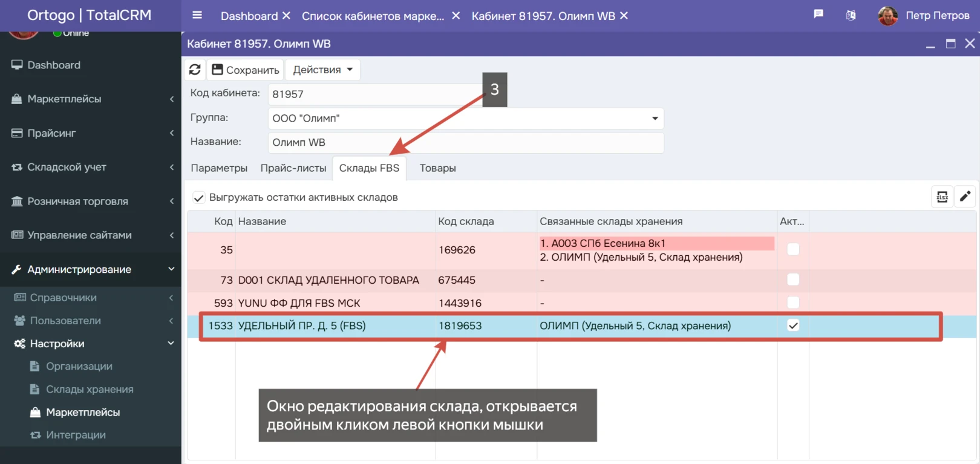Click the Складской учет exchange icon
Viewport: 980px width, 464px height.
[x=17, y=167]
